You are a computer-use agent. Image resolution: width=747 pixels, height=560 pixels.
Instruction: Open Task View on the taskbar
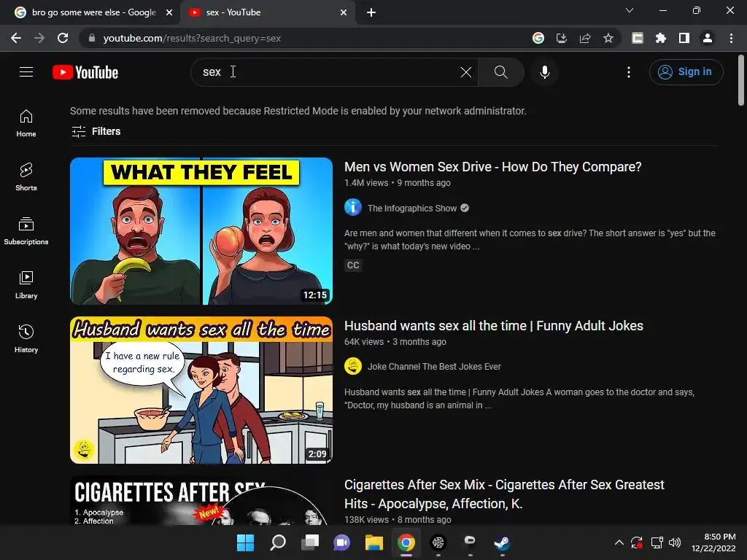309,542
